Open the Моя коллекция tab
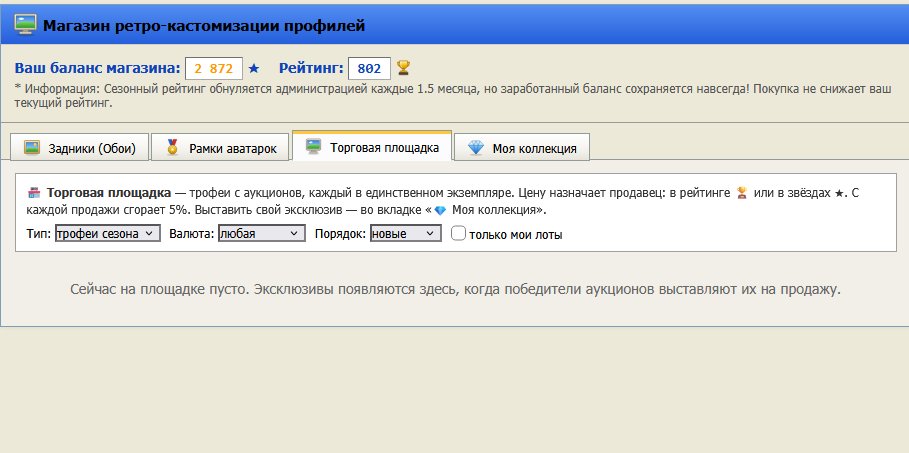The width and height of the screenshot is (909, 453). (x=522, y=147)
